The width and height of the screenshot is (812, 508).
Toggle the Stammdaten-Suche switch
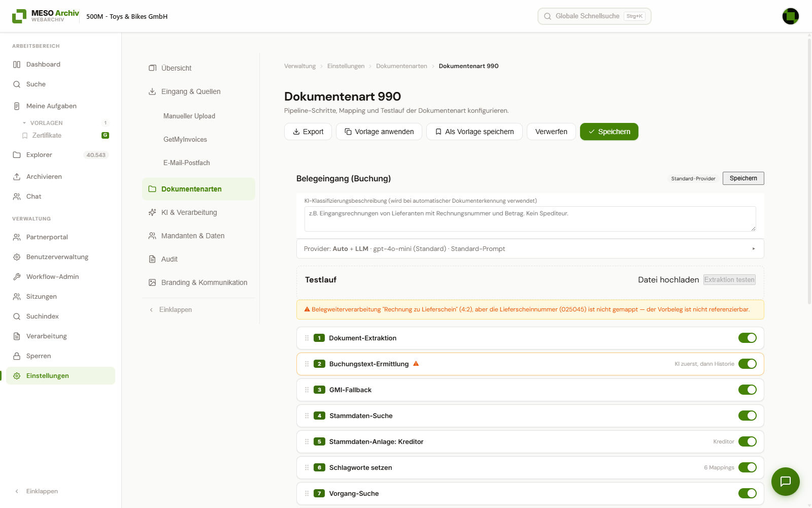tap(748, 416)
